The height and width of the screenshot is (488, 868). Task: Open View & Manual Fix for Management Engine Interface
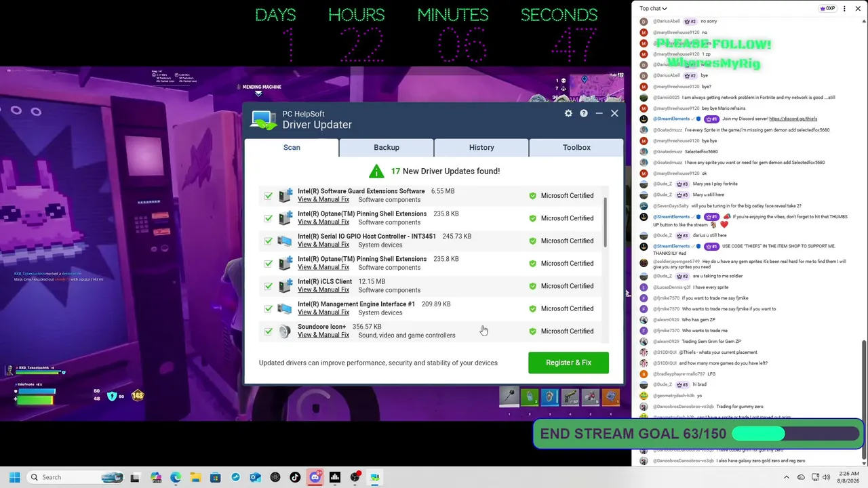click(323, 312)
